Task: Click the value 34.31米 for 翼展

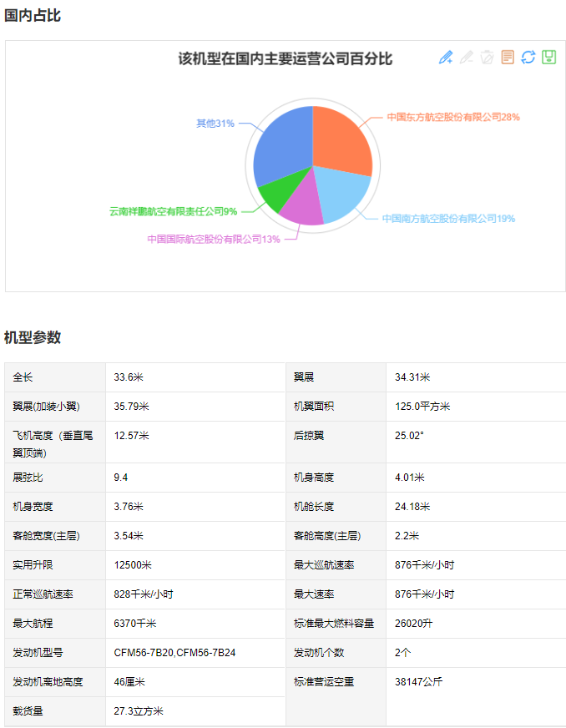Action: tap(412, 377)
